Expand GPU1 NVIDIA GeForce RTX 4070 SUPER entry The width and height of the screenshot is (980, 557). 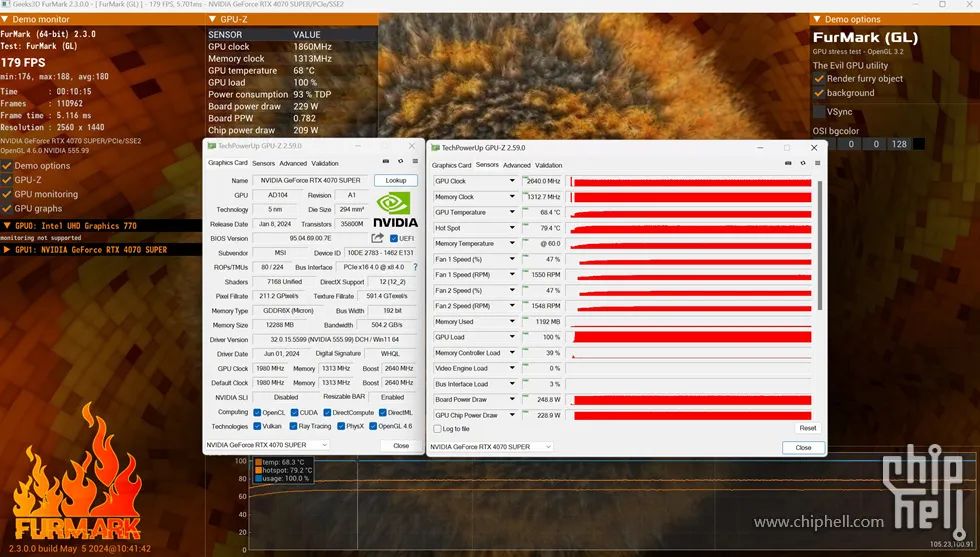[6, 249]
